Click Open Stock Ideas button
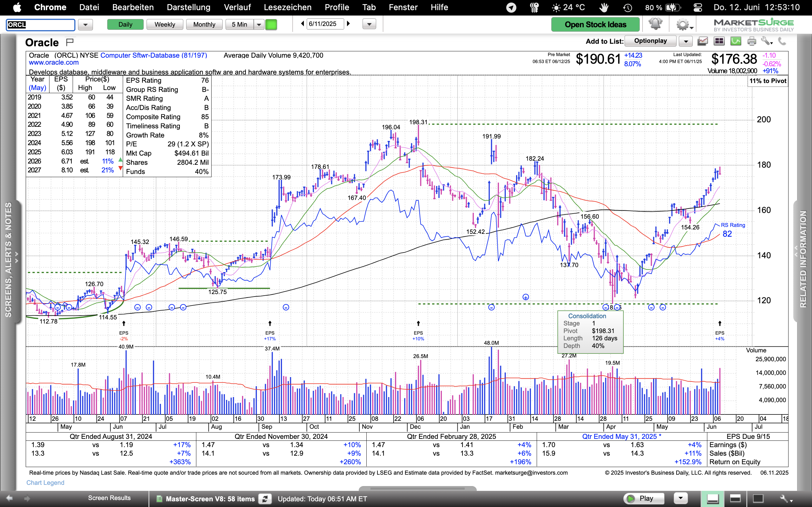The width and height of the screenshot is (812, 507). tap(595, 24)
